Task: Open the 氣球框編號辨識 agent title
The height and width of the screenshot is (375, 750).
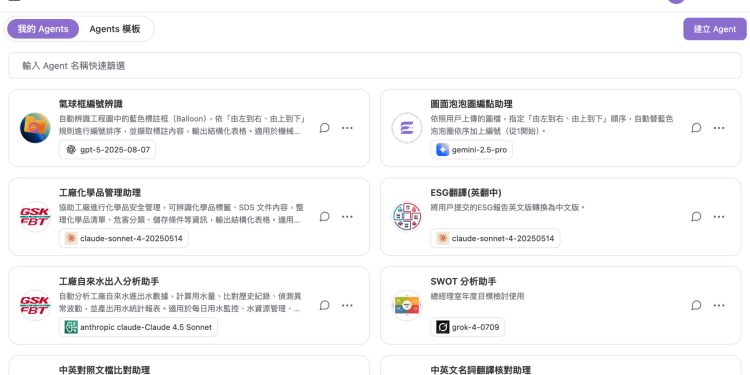Action: click(x=91, y=104)
